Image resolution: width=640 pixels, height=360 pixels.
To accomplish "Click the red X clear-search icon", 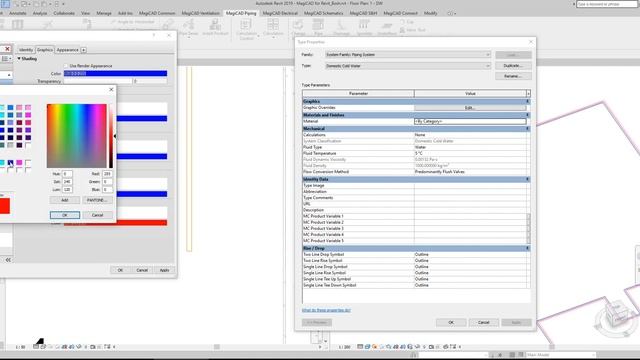I will 7,49.
